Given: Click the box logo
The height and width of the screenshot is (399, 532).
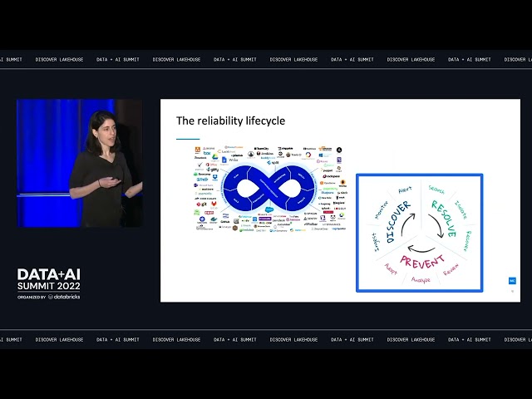Looking at the screenshot, I should [x=207, y=153].
